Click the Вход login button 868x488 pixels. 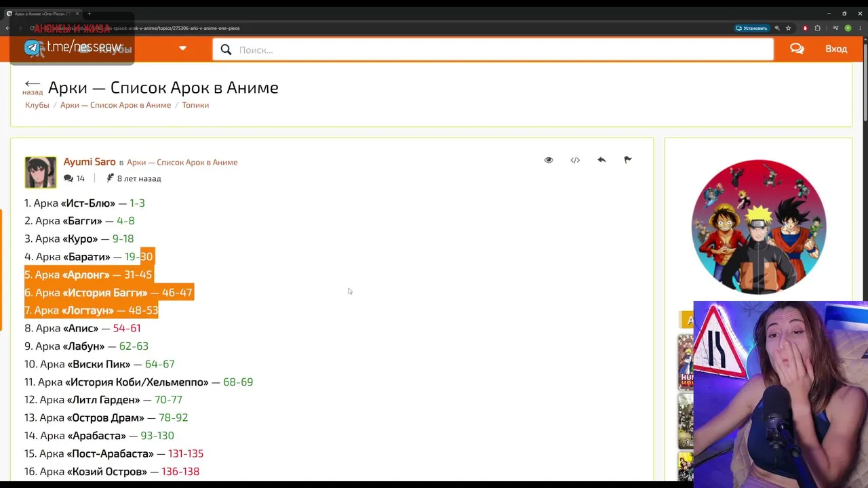836,49
